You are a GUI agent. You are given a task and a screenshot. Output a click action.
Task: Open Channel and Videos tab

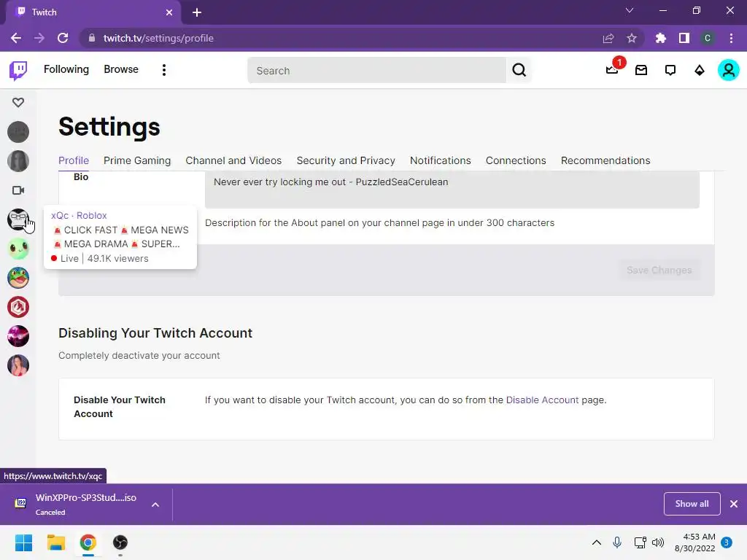tap(233, 160)
